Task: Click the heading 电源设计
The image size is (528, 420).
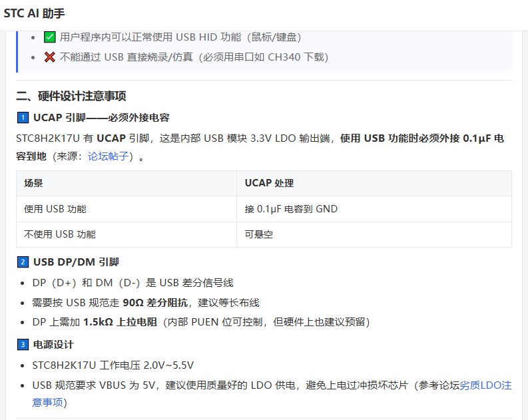Action: pos(53,345)
